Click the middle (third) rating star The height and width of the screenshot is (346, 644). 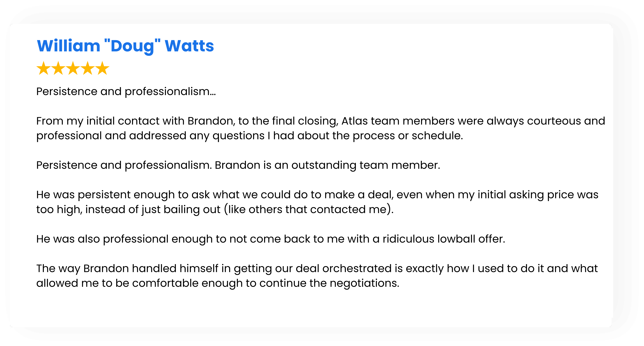tap(73, 68)
